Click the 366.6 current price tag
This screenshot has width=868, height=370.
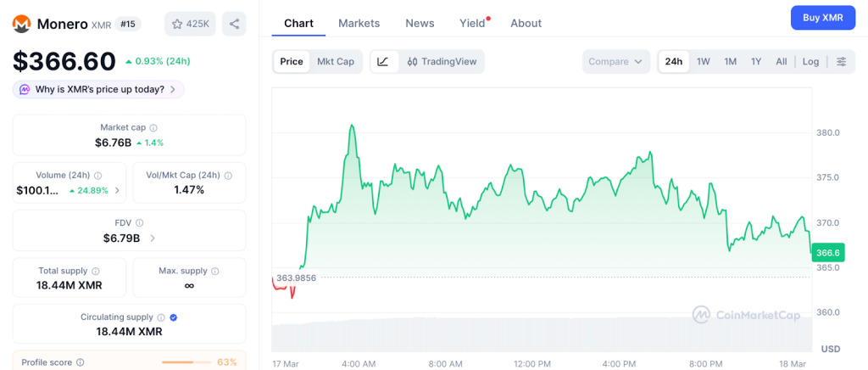point(828,253)
